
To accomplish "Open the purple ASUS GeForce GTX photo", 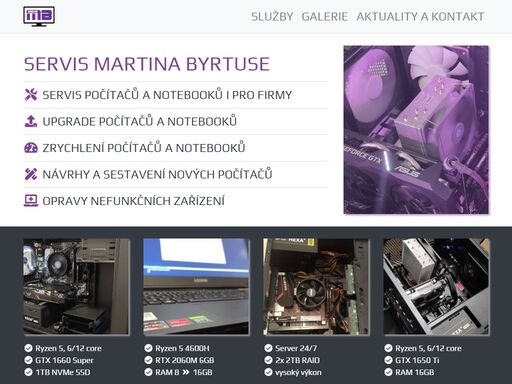I will point(416,130).
